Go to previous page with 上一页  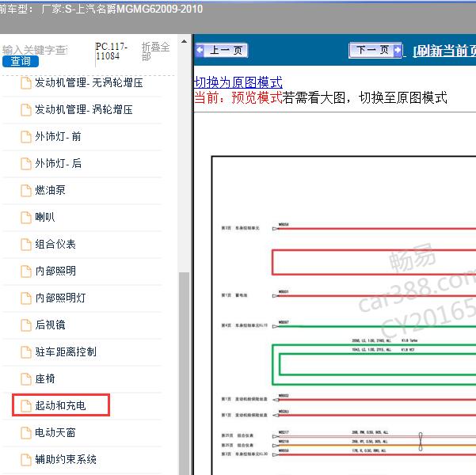[x=222, y=50]
